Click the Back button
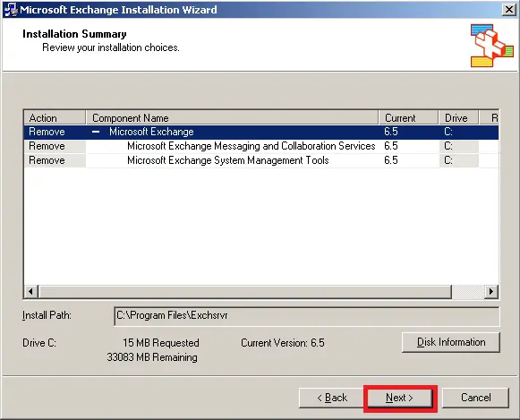Screen dimensions: 520x420 tap(332, 398)
